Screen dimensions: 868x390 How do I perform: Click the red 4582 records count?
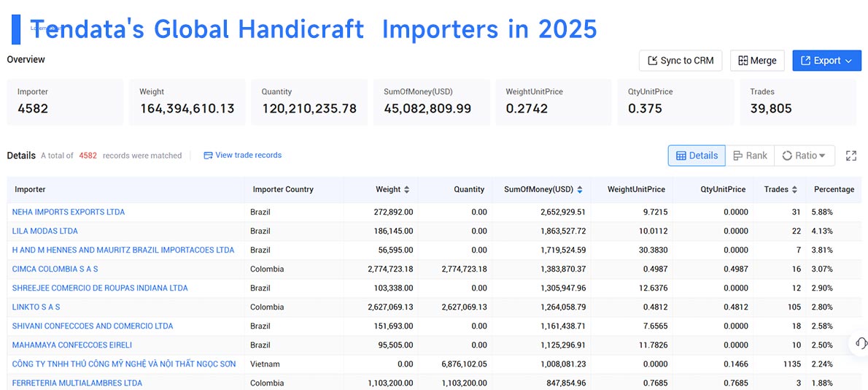[88, 156]
